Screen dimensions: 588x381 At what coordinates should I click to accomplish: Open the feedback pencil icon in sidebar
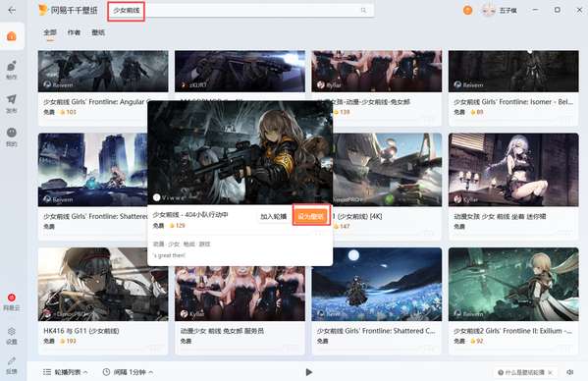click(x=12, y=360)
